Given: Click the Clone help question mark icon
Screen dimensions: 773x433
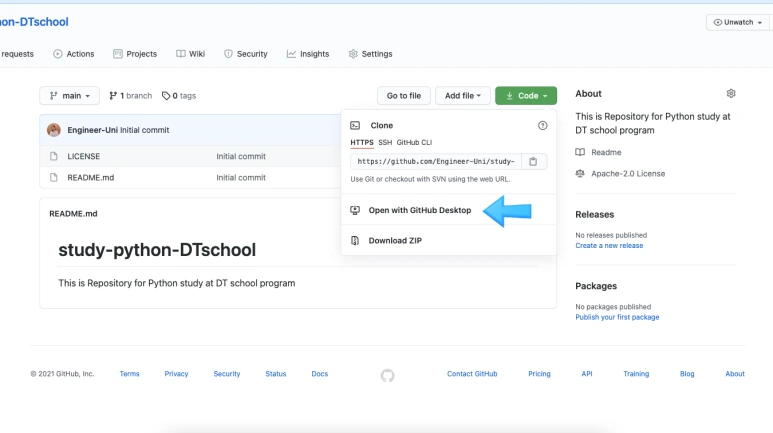Looking at the screenshot, I should pyautogui.click(x=542, y=125).
